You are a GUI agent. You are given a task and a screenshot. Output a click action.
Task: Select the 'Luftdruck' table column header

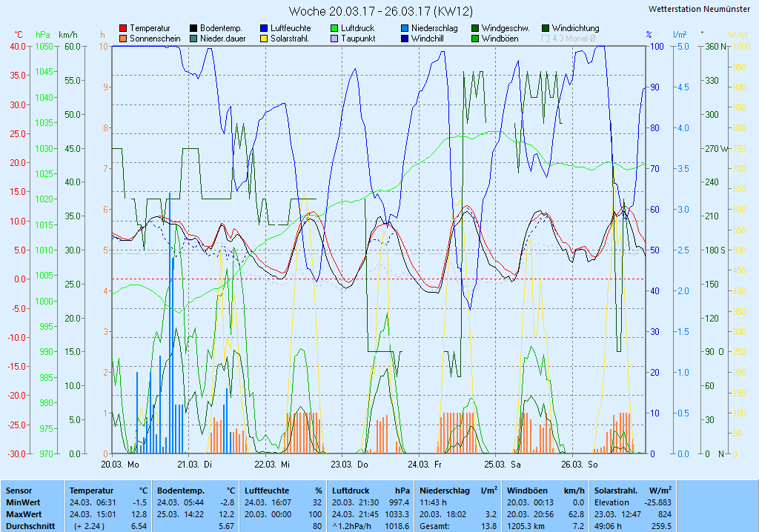pyautogui.click(x=351, y=491)
